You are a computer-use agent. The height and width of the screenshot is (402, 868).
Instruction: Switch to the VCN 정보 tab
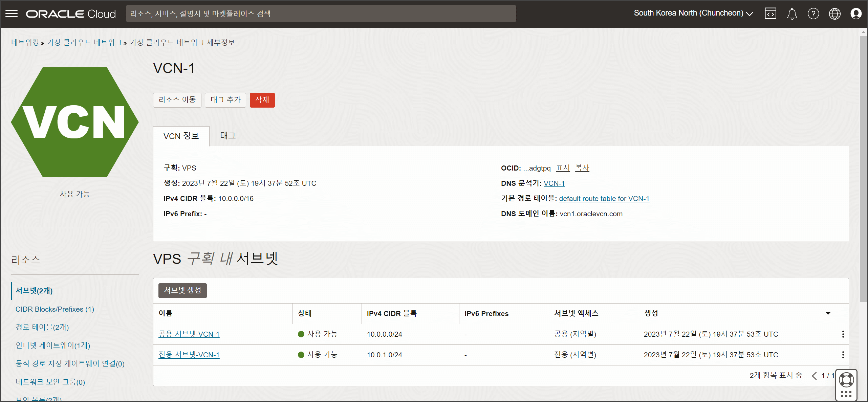click(x=181, y=136)
